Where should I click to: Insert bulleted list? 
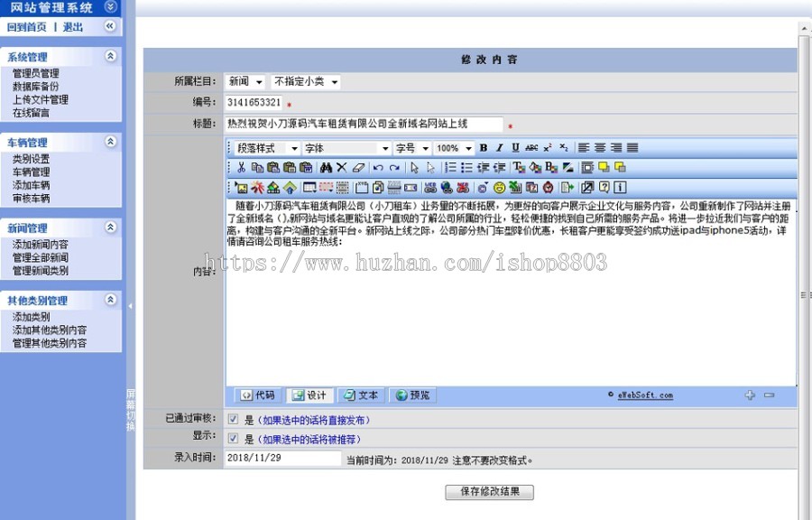(x=466, y=167)
